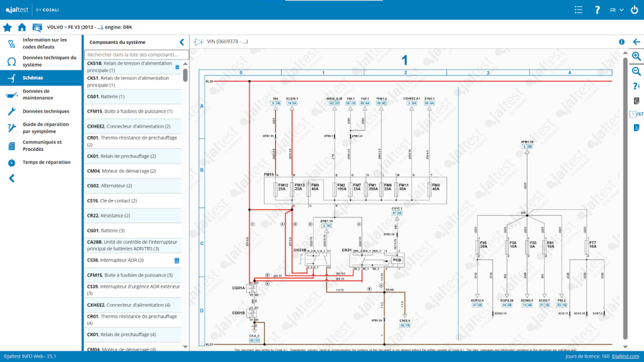Open the FR language dropdown

(616, 10)
